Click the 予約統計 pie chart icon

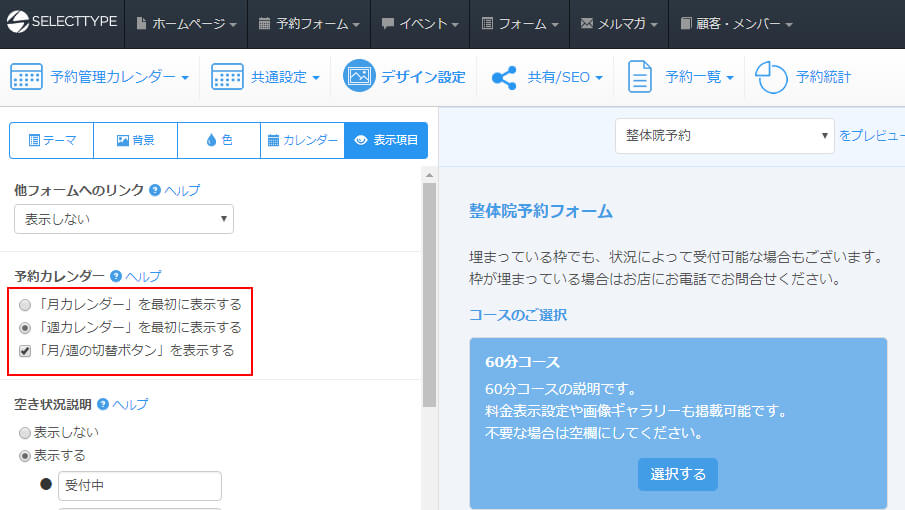[771, 77]
